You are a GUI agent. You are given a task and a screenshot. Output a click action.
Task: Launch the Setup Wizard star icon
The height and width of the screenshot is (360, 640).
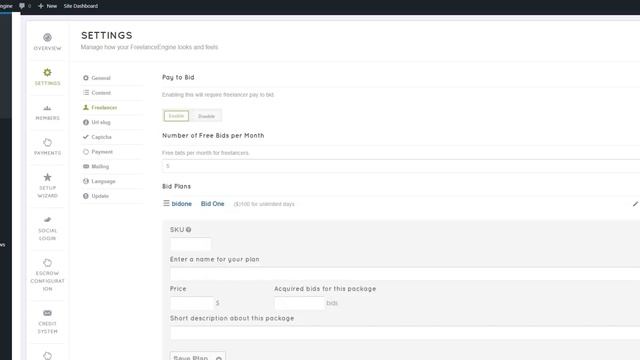click(x=47, y=177)
